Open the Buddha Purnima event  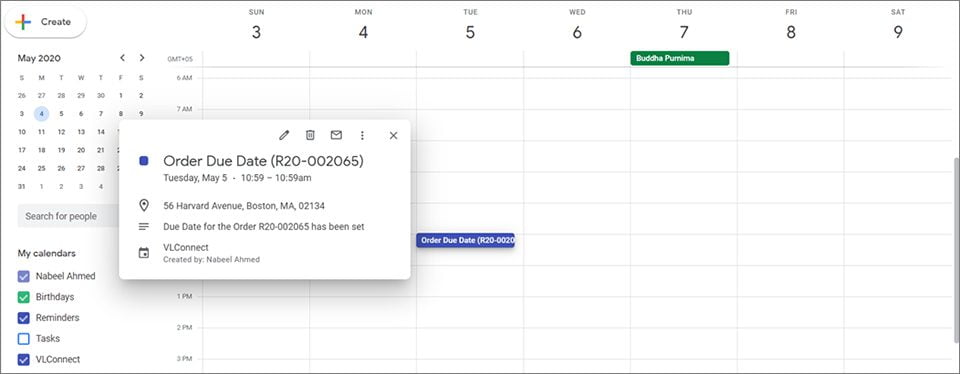680,58
